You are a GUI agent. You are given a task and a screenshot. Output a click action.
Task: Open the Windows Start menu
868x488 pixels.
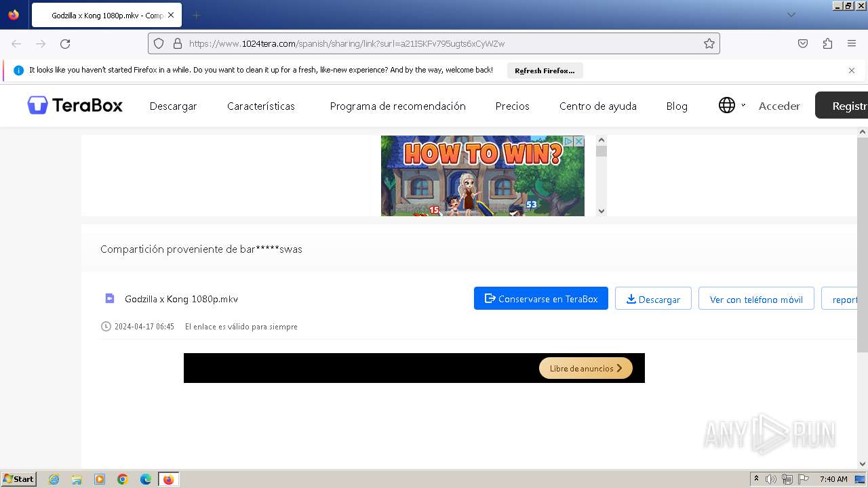pos(18,479)
